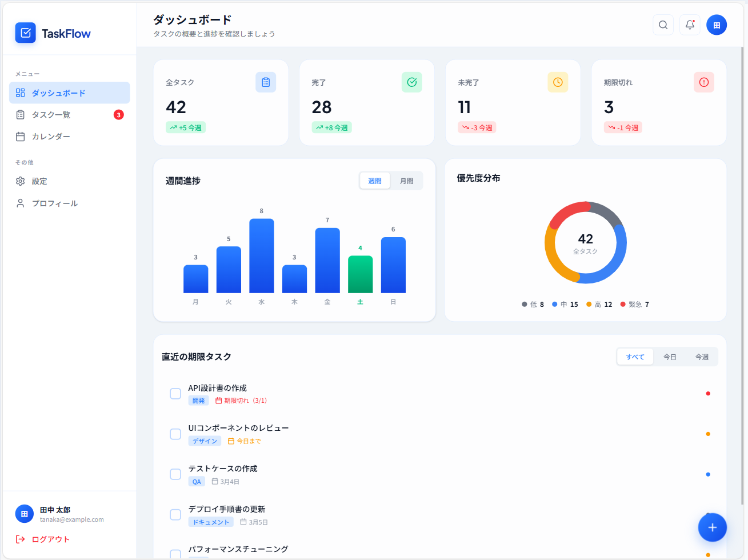
Task: Click the alert icon on 期限切れ card
Action: (704, 82)
